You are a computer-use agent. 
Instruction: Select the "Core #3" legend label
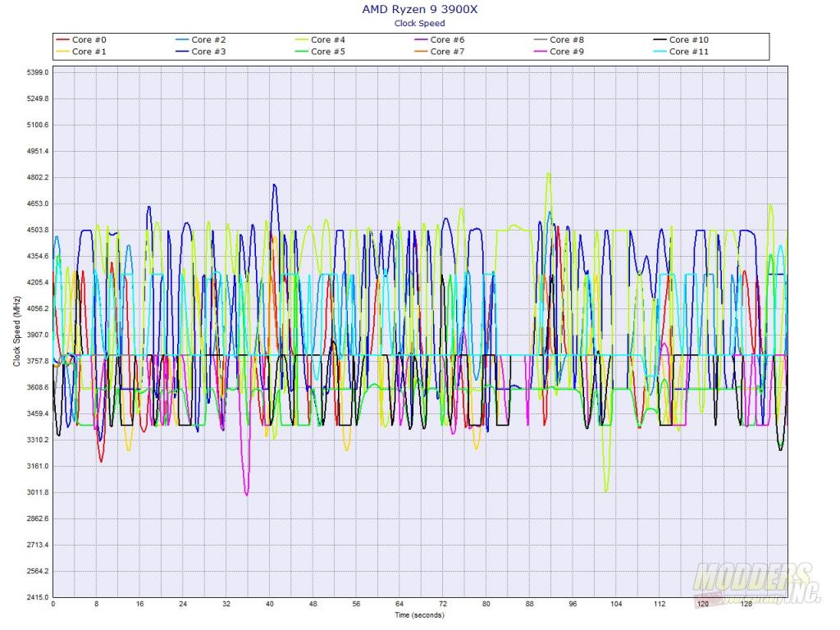tap(208, 52)
